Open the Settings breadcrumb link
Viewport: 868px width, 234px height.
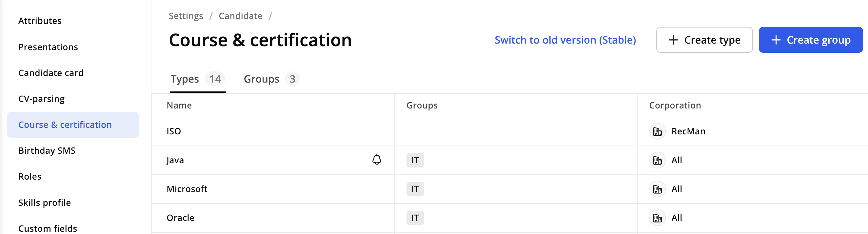coord(186,16)
